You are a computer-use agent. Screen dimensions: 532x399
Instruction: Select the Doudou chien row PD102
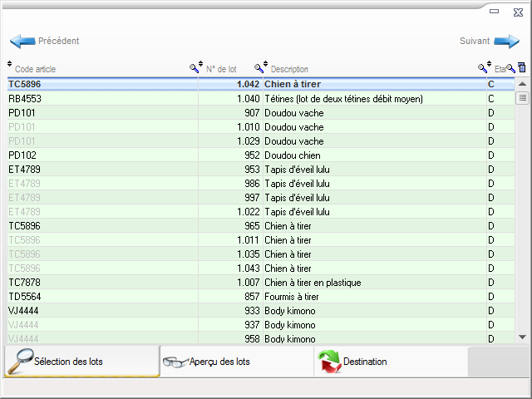[249, 155]
